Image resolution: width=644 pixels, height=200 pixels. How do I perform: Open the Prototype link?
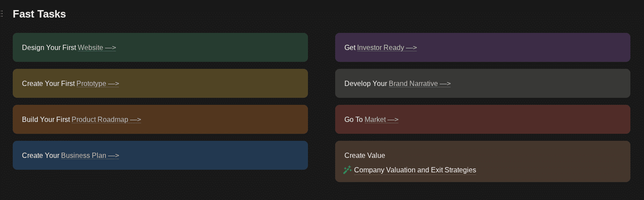coord(91,83)
